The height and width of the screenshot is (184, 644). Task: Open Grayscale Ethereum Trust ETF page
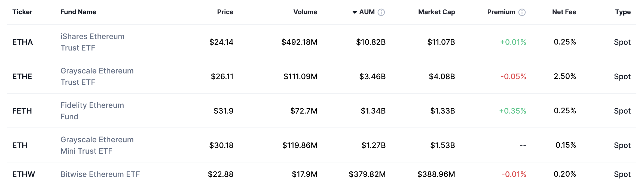[x=97, y=76]
